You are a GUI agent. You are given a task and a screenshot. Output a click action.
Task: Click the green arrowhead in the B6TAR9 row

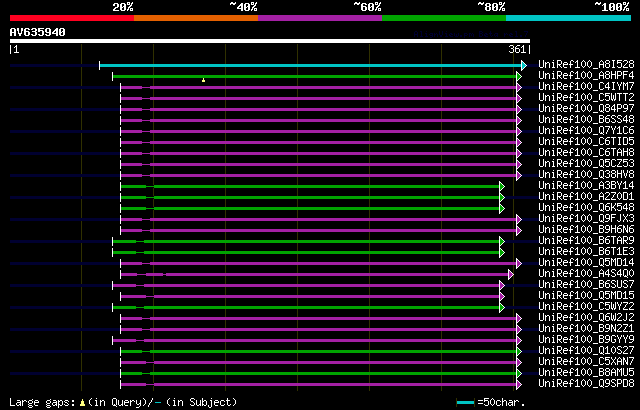(502, 242)
